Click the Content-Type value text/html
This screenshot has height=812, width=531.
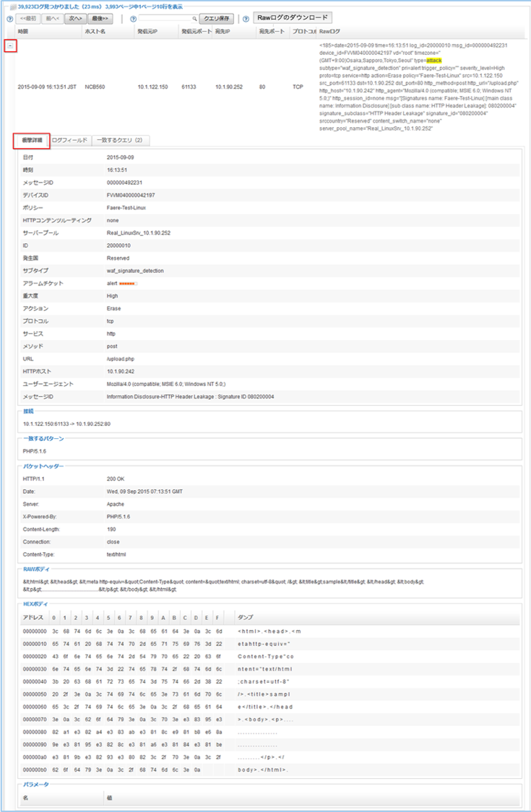pyautogui.click(x=116, y=554)
